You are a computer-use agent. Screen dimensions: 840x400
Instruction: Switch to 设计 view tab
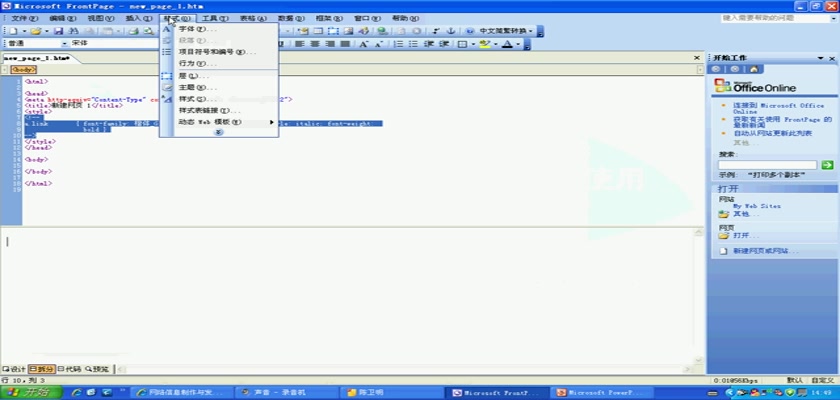(x=14, y=369)
